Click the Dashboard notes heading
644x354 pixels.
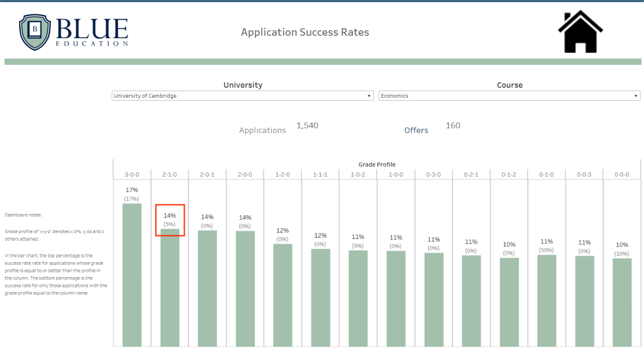coord(23,215)
